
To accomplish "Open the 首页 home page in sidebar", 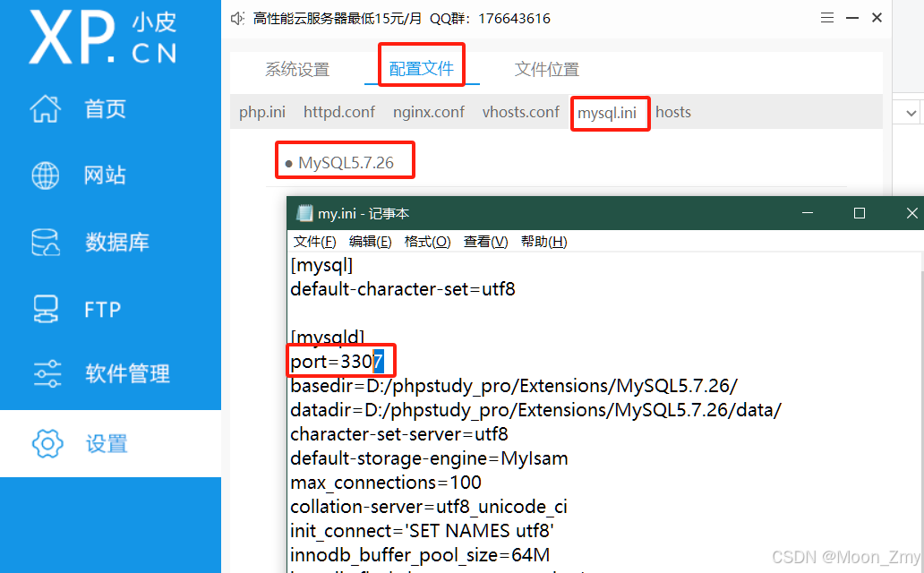I will click(78, 109).
